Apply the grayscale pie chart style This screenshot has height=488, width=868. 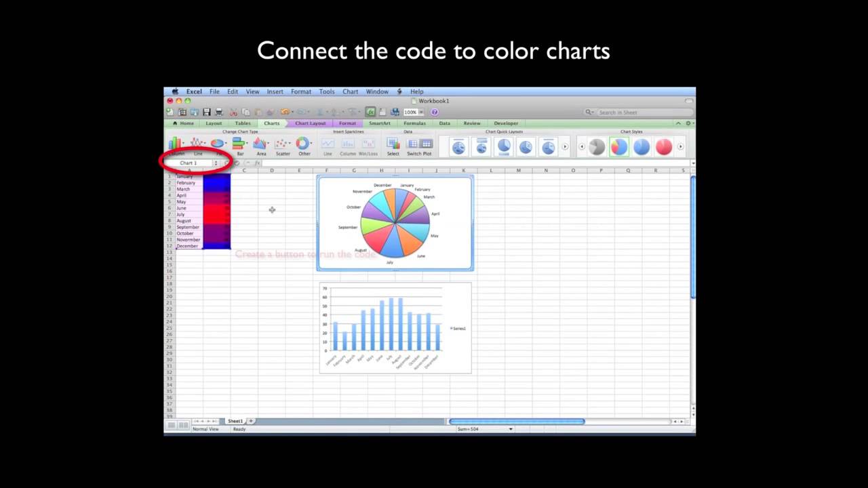(x=597, y=146)
